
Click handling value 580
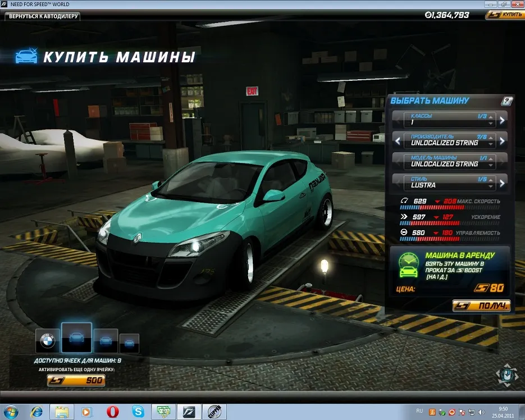click(418, 232)
